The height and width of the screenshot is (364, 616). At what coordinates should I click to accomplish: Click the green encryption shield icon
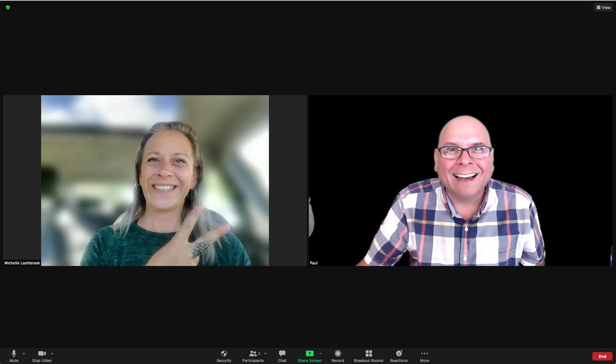pyautogui.click(x=8, y=7)
